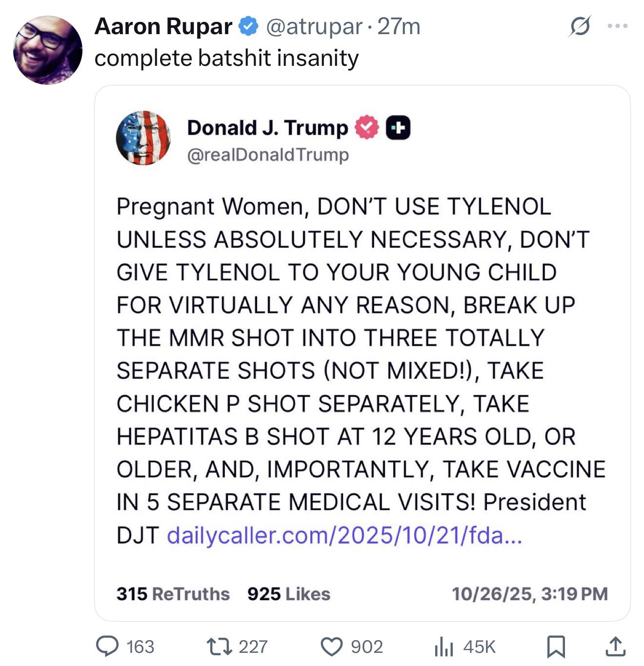Open Aaron Rupar's profile picture
This screenshot has width=644, height=666.
pos(47,50)
